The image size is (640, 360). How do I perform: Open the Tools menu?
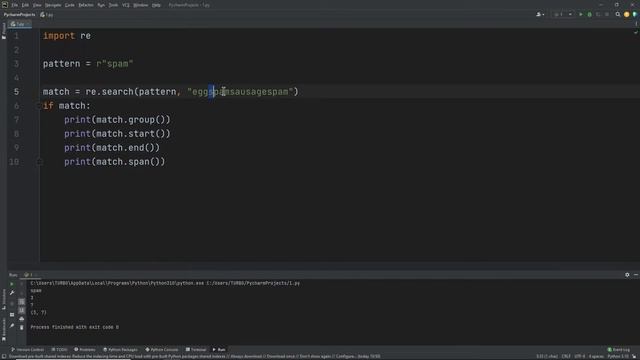point(113,5)
